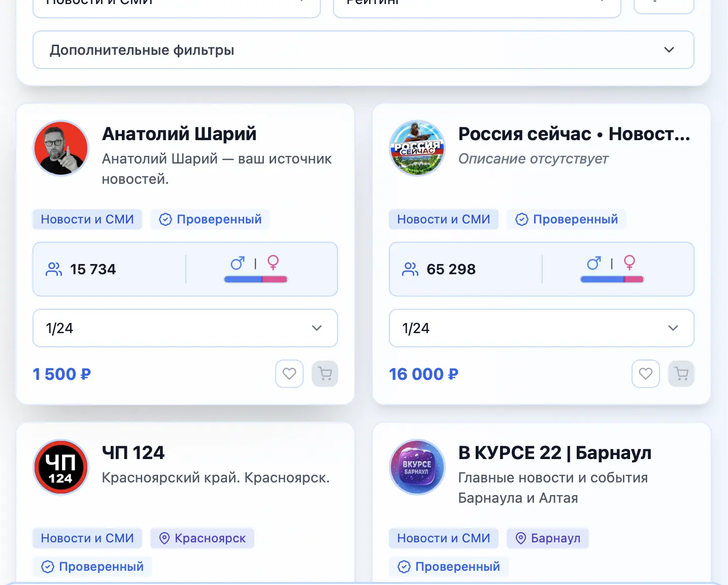
Task: Click the gender ratio bar for Анатолий Шарий
Action: 256,279
